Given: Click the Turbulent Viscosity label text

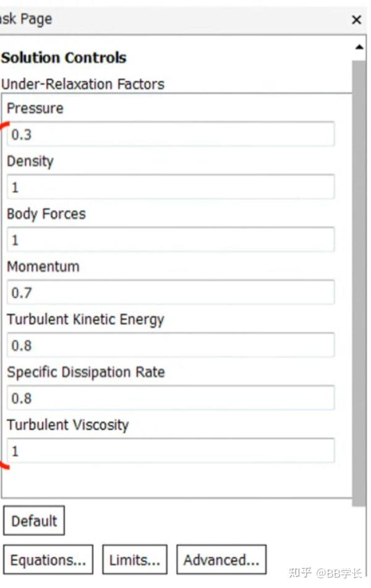Looking at the screenshot, I should tap(68, 425).
